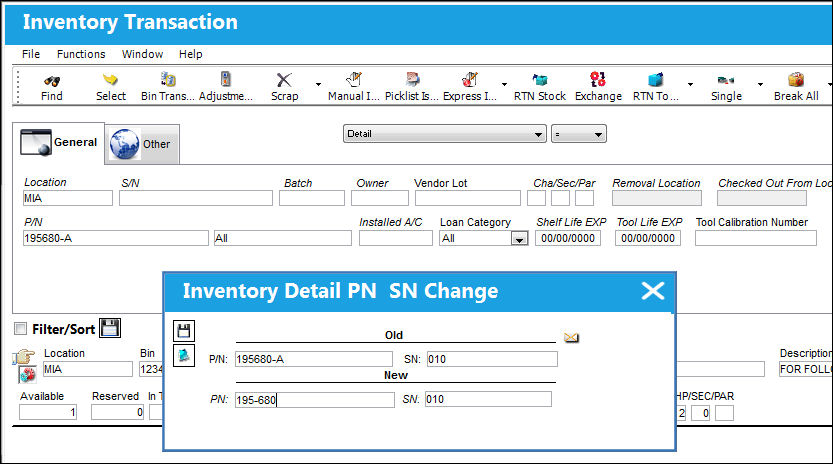Viewport: 833px width, 464px height.
Task: Open the Loan Category dropdown arrow
Action: pos(519,239)
